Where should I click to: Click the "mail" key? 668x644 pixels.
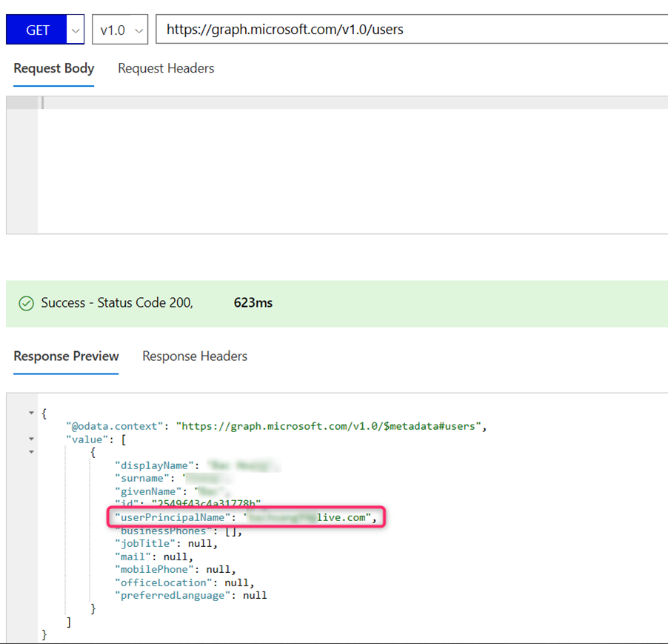tap(133, 557)
